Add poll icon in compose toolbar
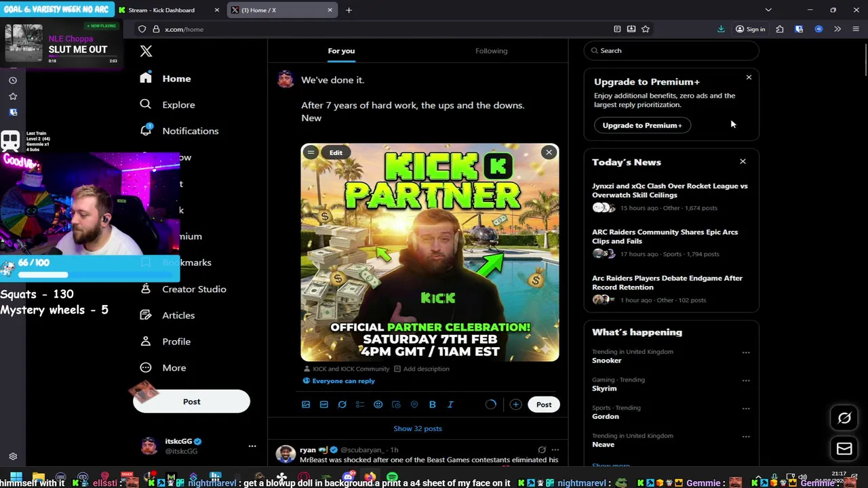868x488 pixels. 360,405
